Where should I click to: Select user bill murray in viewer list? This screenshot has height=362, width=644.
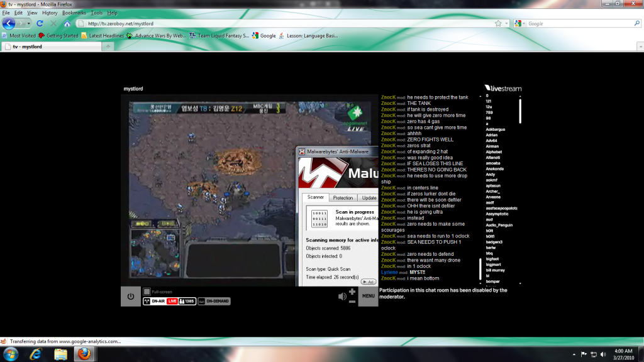pos(495,270)
